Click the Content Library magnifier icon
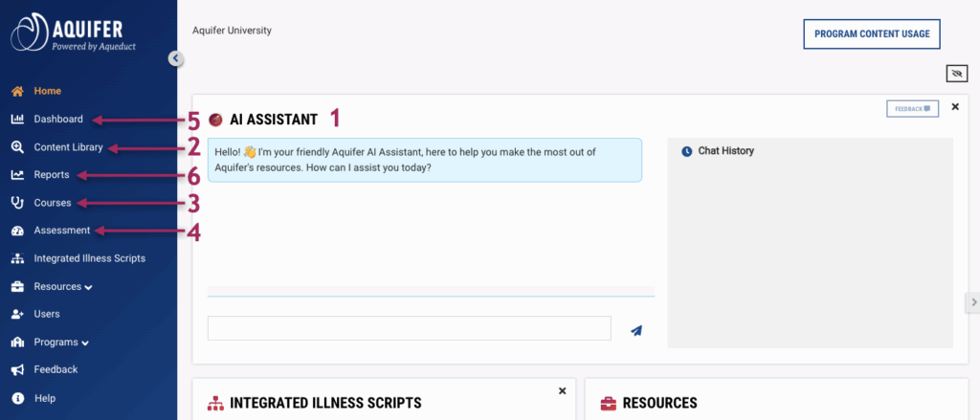 17,147
